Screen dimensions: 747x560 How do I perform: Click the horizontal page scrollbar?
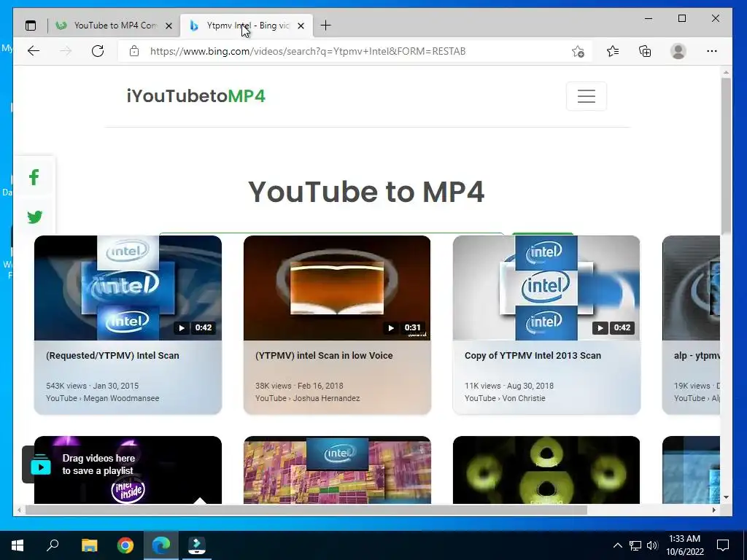306,510
